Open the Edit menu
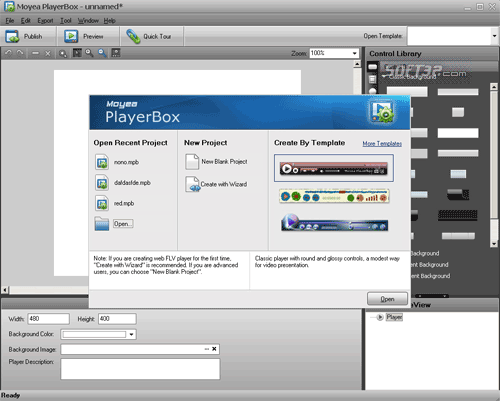 point(26,21)
